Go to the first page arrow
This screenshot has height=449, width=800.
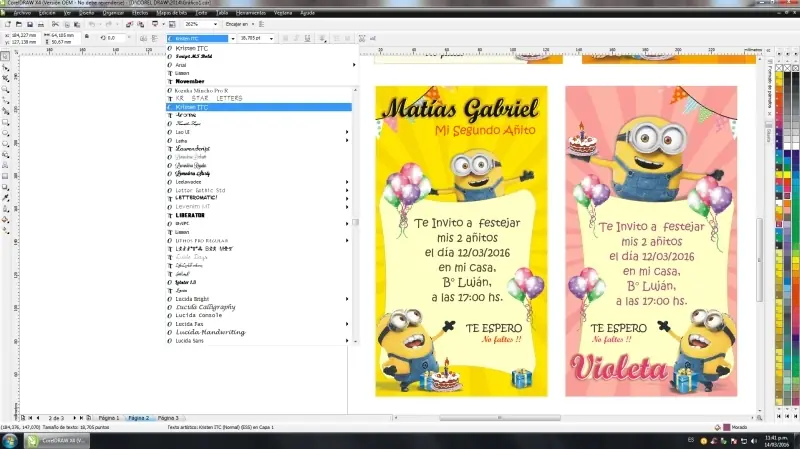pyautogui.click(x=30, y=418)
